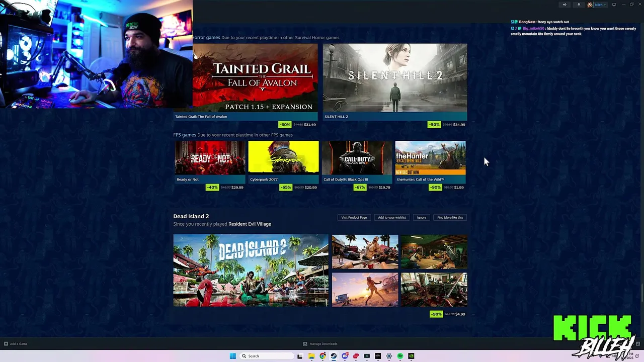Viewport: 644px width, 362px height.
Task: Click the Add a Game plus icon
Action: click(x=6, y=344)
